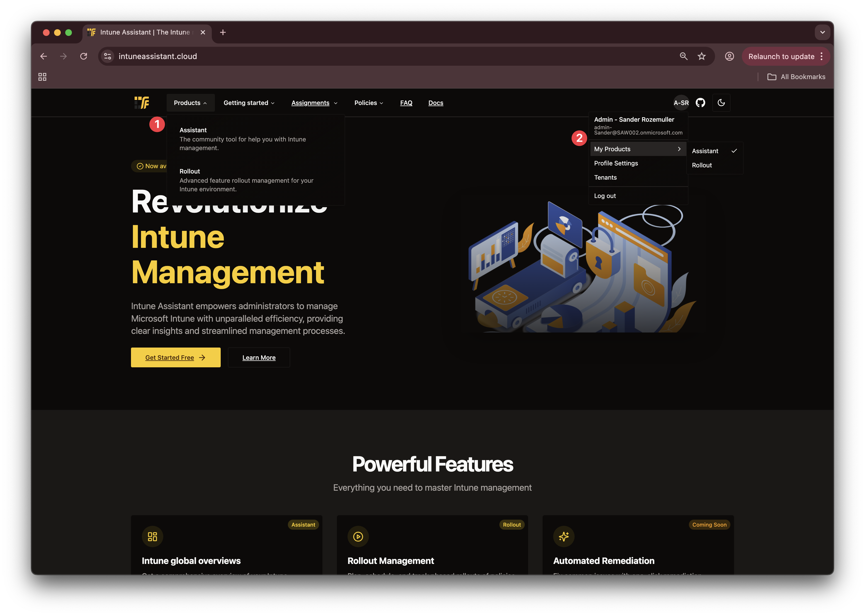Image resolution: width=865 pixels, height=616 pixels.
Task: Click the Intune Assistant browser tab
Action: pos(147,33)
